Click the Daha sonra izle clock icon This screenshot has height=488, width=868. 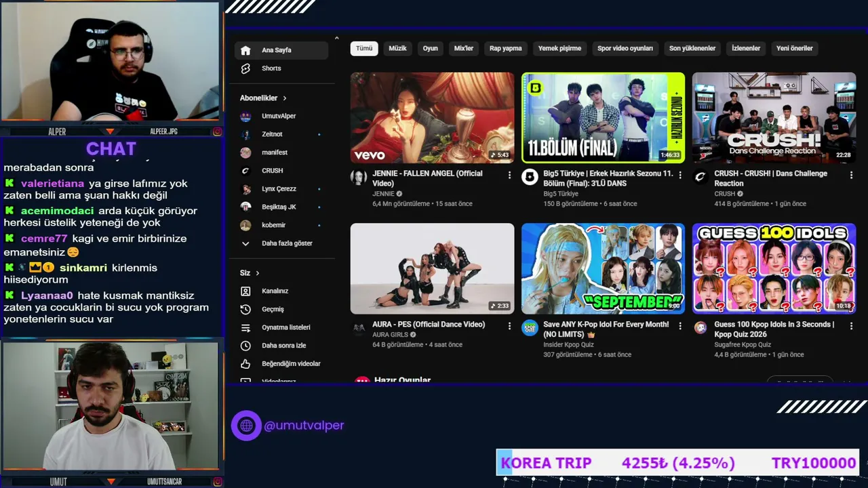(x=245, y=346)
